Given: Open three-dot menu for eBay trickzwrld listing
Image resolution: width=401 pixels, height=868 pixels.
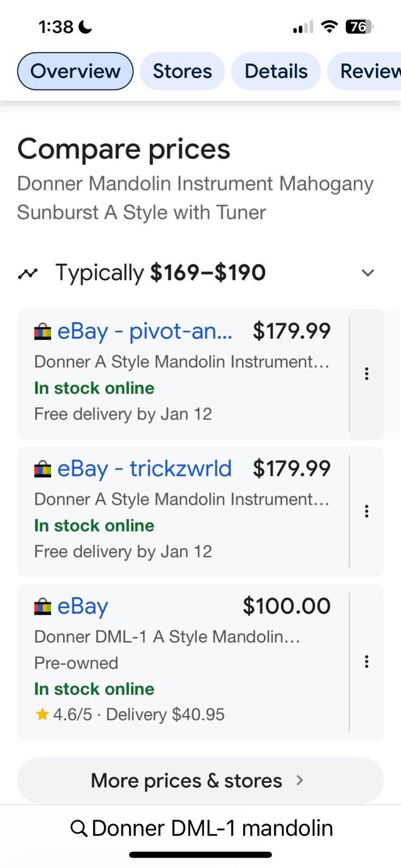Looking at the screenshot, I should (x=367, y=511).
